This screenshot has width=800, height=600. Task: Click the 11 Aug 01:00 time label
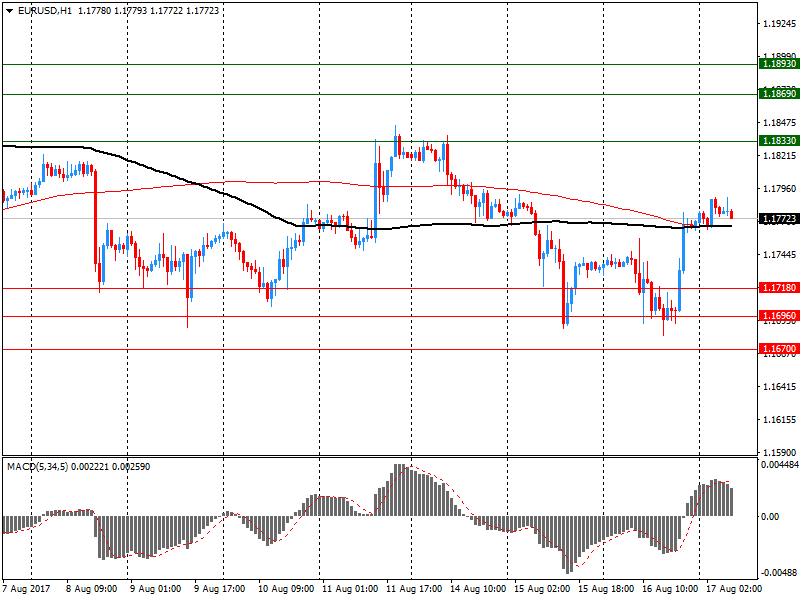pos(350,589)
